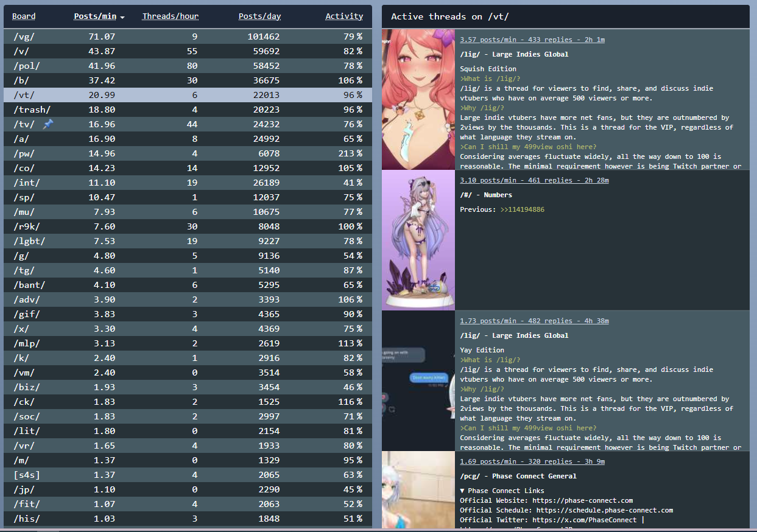This screenshot has width=757, height=532.
Task: Open the /#/ Numbers thread figure thumbnail
Action: 418,240
